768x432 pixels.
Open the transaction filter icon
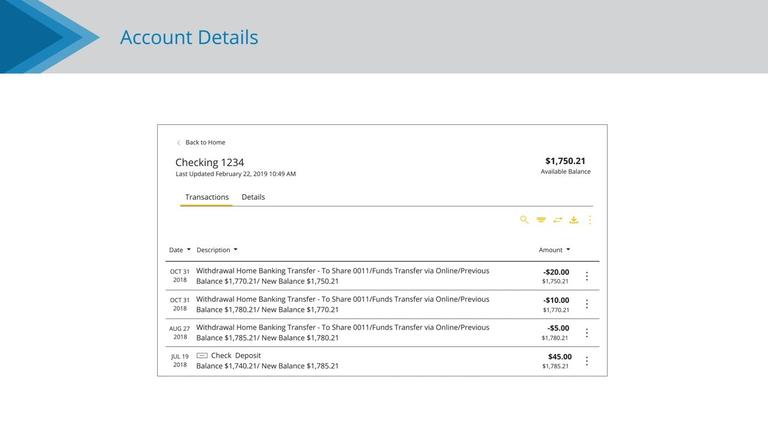coord(541,220)
